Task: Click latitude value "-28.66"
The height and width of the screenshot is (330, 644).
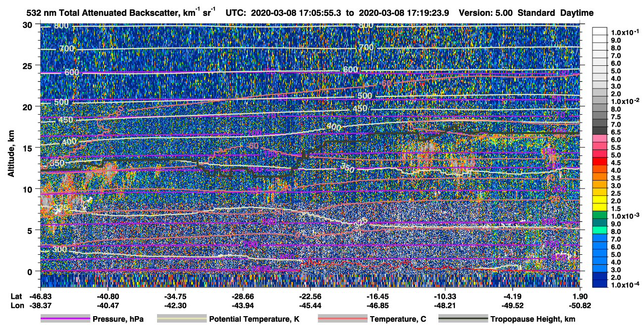Action: (242, 296)
